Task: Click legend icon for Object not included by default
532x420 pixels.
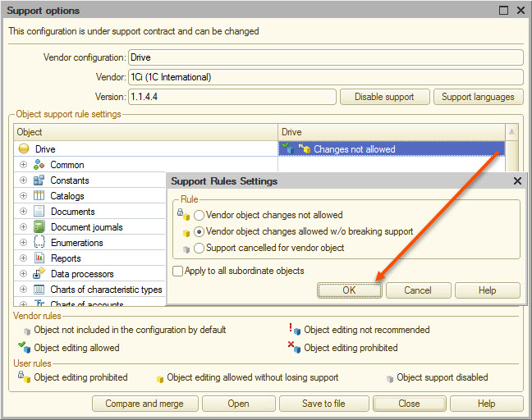Action: point(27,331)
